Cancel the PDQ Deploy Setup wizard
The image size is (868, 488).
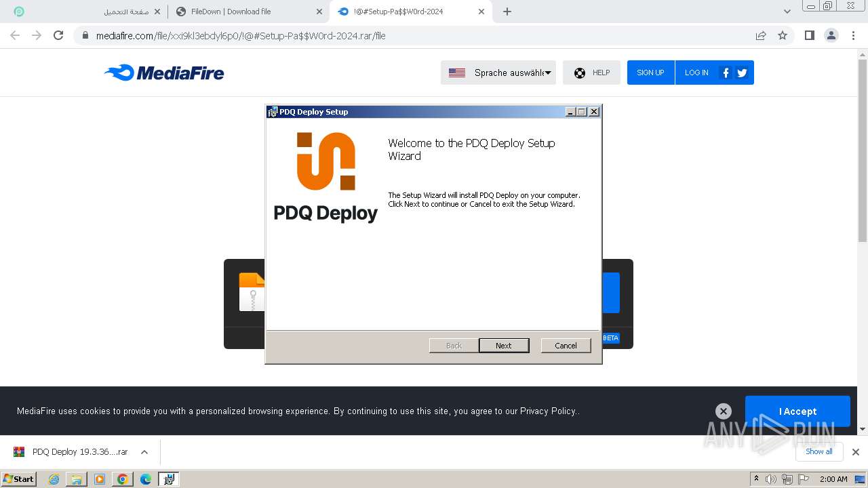tap(566, 346)
